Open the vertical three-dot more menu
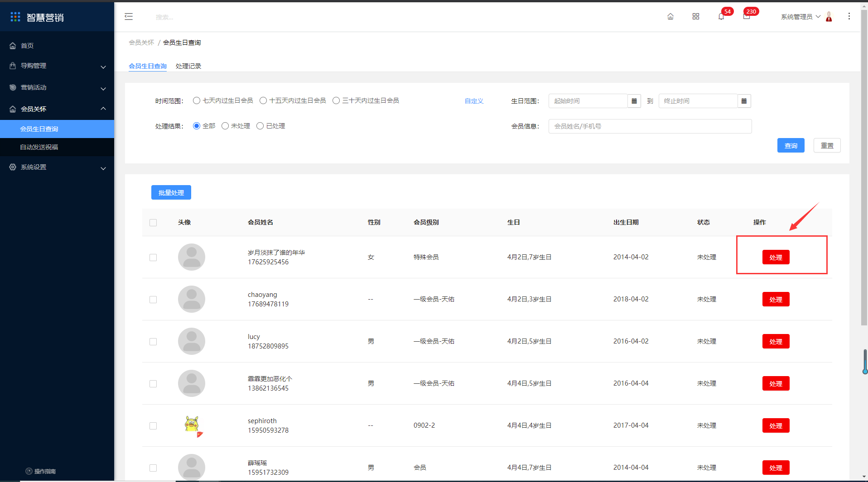 [x=849, y=16]
